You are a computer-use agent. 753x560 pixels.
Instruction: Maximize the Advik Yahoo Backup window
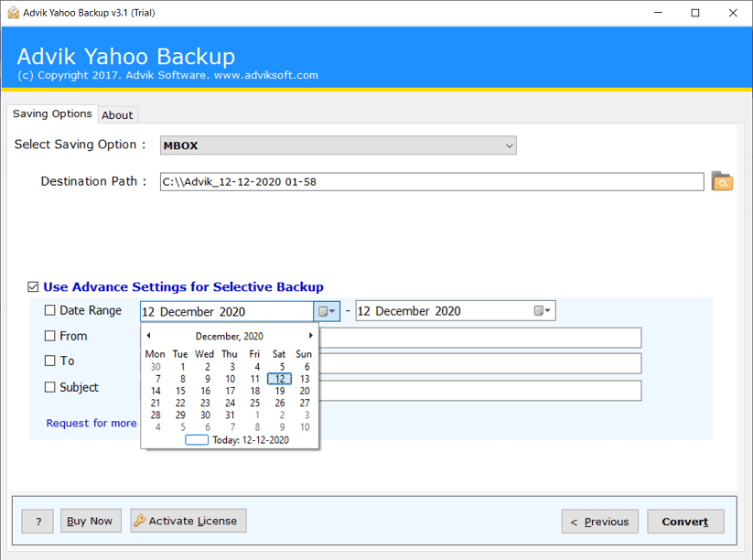click(x=694, y=13)
